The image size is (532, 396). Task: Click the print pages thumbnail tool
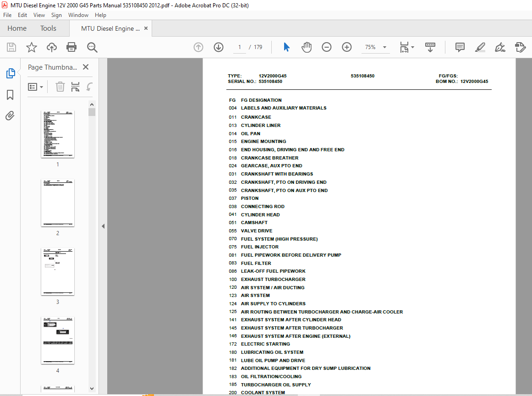pos(75,87)
